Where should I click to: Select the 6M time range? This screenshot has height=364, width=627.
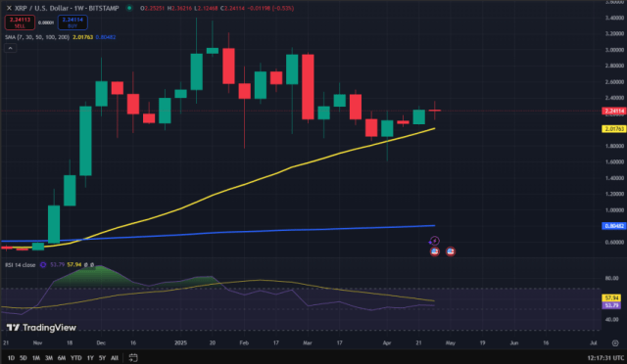pyautogui.click(x=62, y=358)
